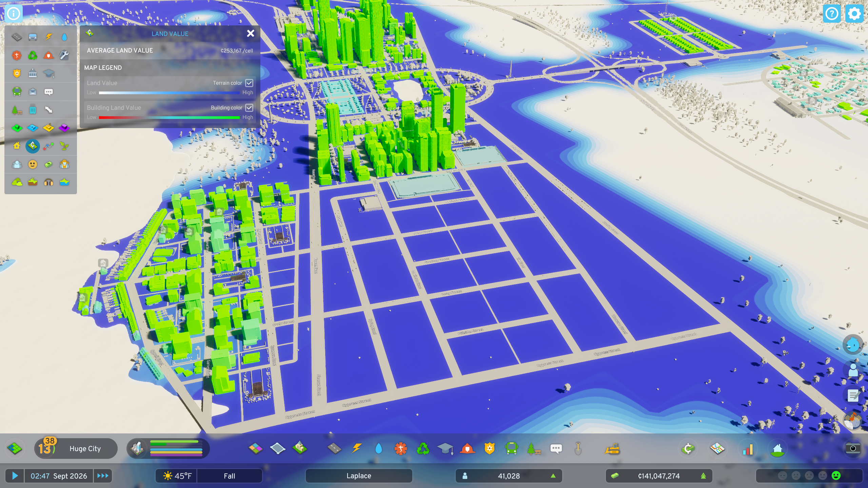Screen dimensions: 868x488
Task: Close the Land Value panel
Action: click(x=251, y=33)
